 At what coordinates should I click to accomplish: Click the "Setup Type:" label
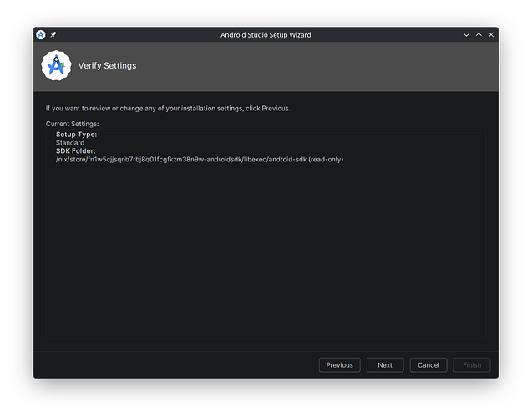76,135
